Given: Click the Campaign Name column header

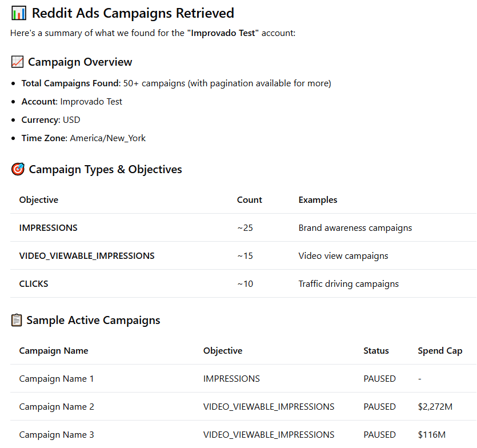Looking at the screenshot, I should click(54, 351).
